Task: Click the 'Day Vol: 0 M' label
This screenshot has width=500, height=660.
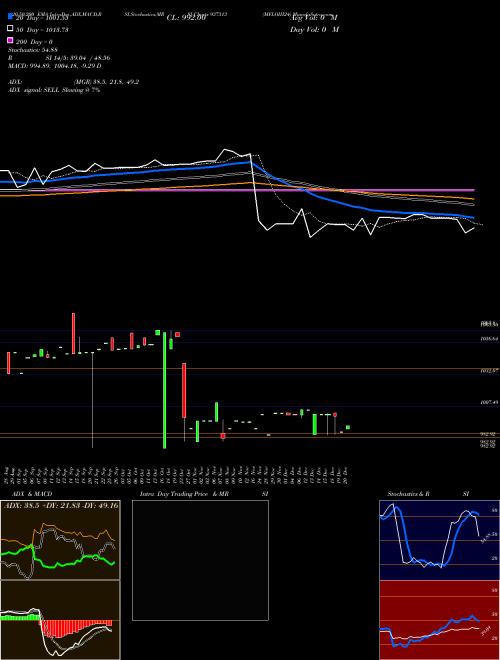Action: coord(314,29)
